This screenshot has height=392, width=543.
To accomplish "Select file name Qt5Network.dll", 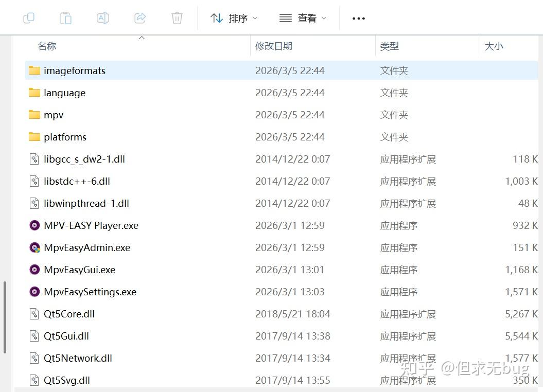I will point(78,359).
